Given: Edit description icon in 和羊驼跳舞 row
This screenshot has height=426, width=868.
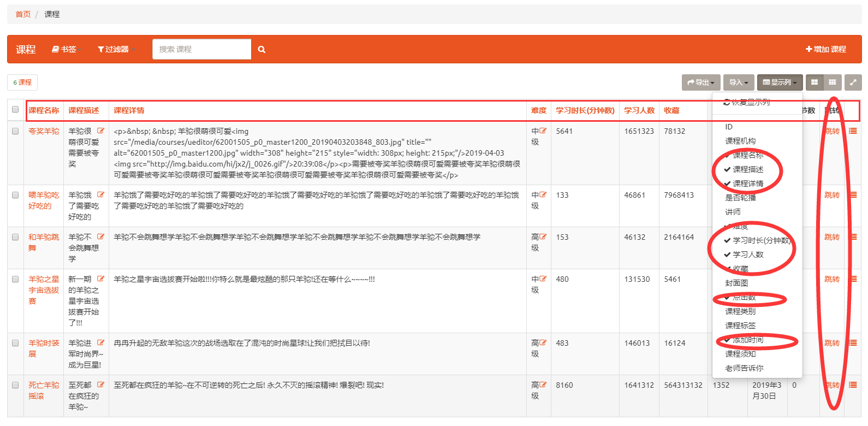Looking at the screenshot, I should pyautogui.click(x=100, y=237).
